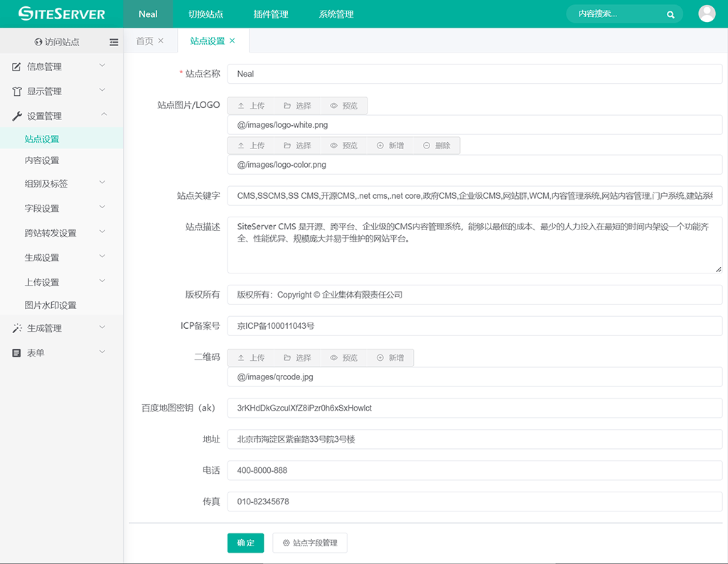Toggle the sidebar collapse hamburger icon
This screenshot has height=564, width=728.
click(114, 43)
